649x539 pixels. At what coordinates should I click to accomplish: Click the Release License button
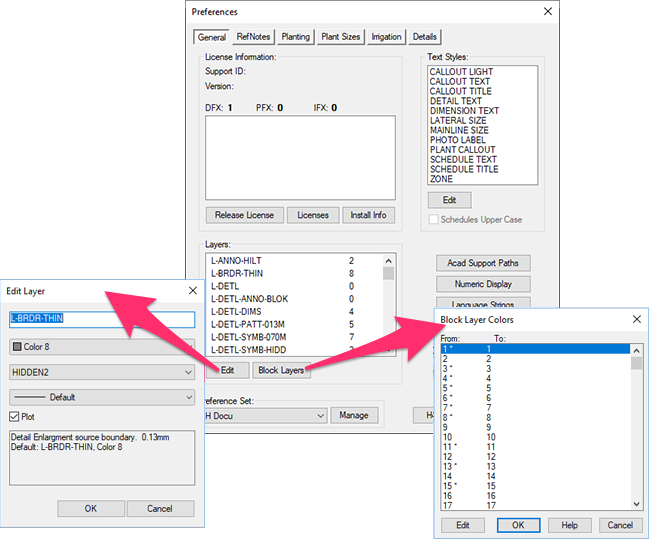click(x=244, y=215)
